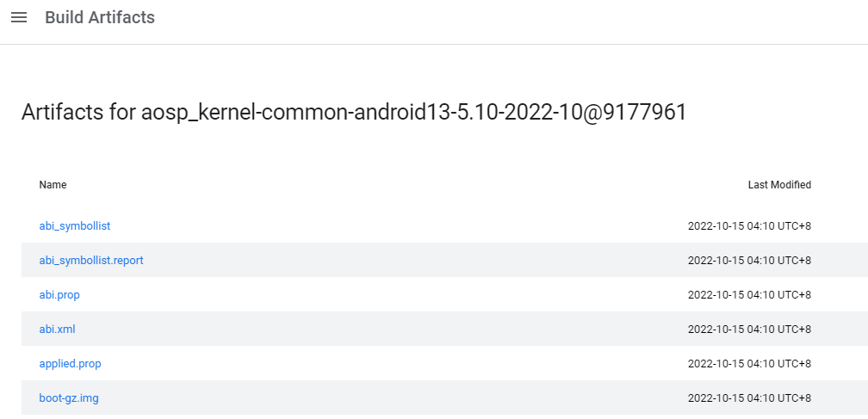Click the applied.prop last modified timestamp
The image size is (868, 419).
click(x=749, y=363)
